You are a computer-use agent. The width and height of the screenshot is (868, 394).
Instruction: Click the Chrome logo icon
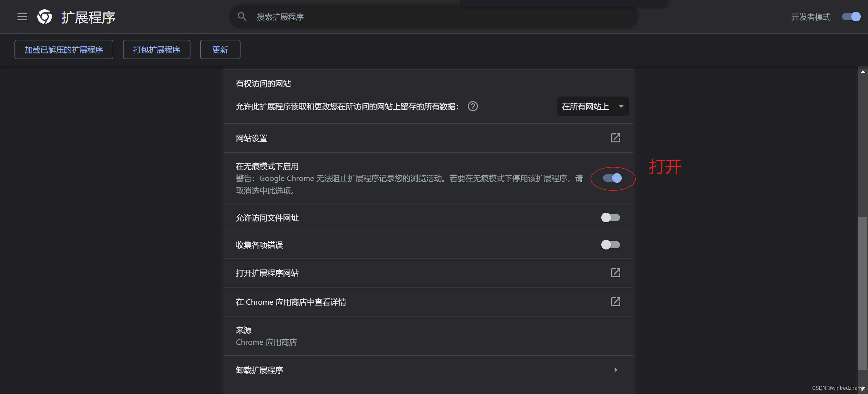point(45,17)
